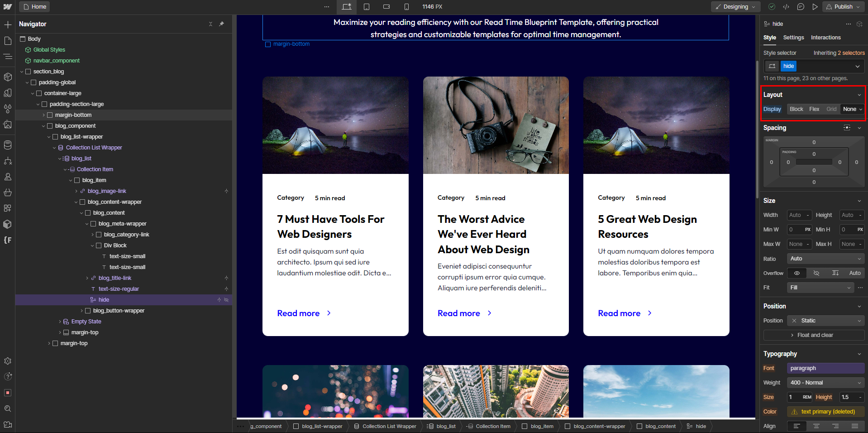Open the comments speech bubble

pos(801,7)
